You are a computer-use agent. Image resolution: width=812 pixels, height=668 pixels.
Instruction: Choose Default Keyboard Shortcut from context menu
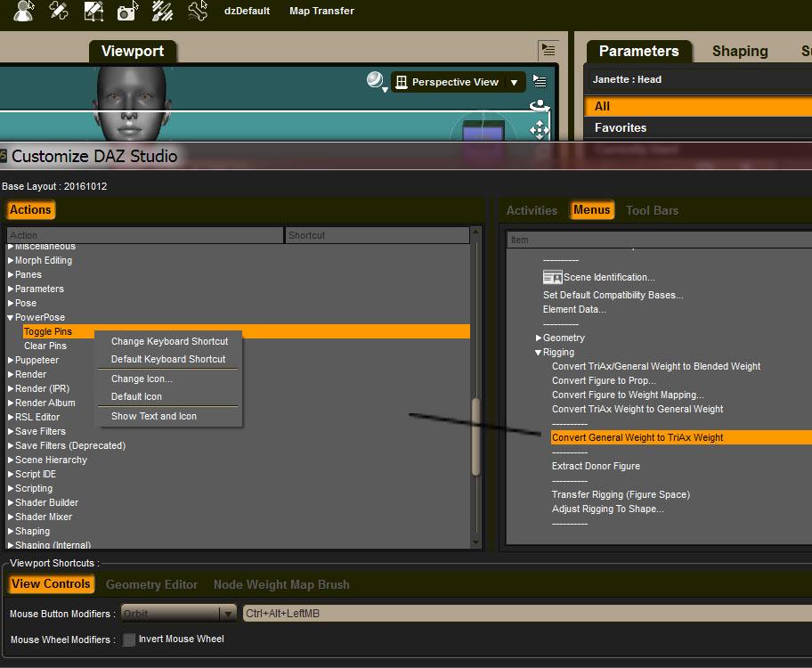click(168, 359)
